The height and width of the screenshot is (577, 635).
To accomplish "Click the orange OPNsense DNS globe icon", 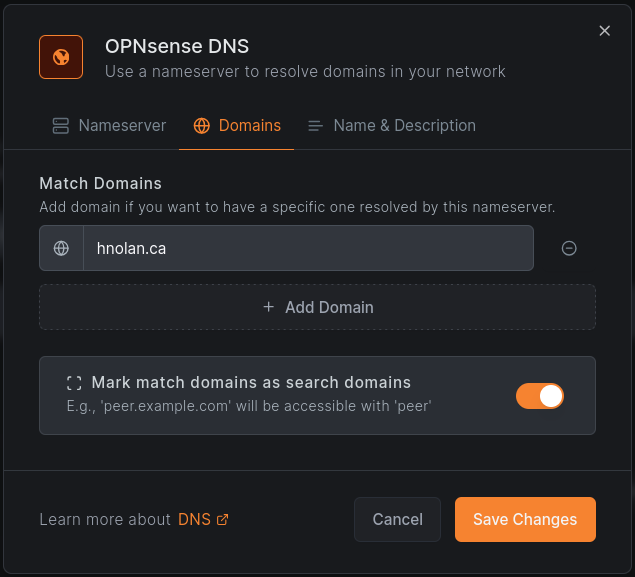I will (60, 57).
